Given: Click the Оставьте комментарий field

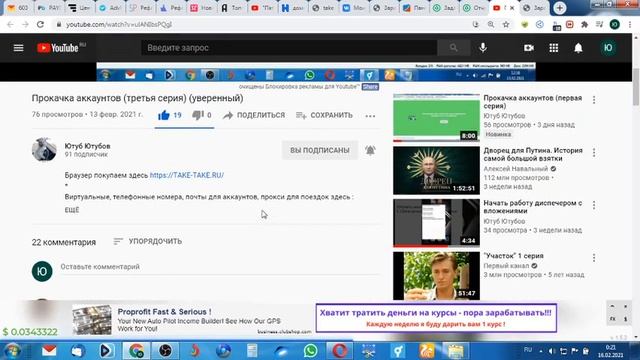Looking at the screenshot, I should pyautogui.click(x=220, y=267).
